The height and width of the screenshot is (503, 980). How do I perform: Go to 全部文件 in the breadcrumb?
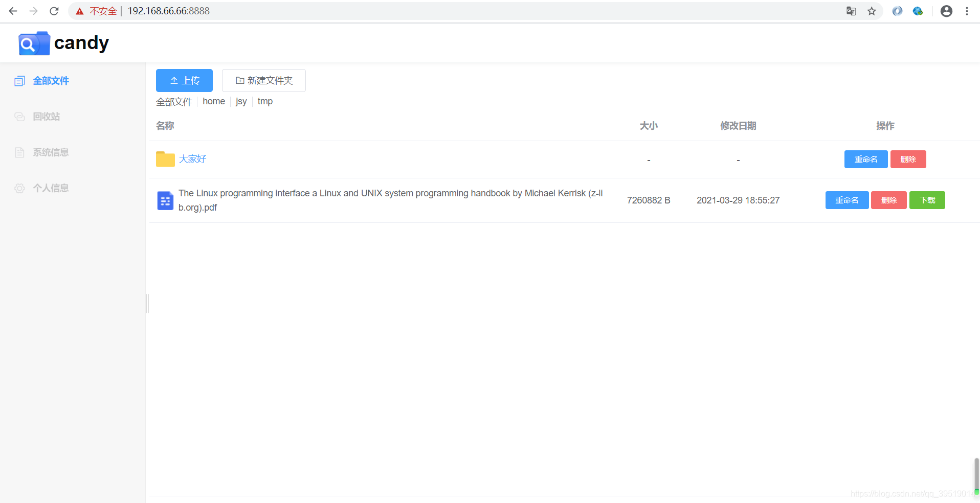[x=174, y=102]
